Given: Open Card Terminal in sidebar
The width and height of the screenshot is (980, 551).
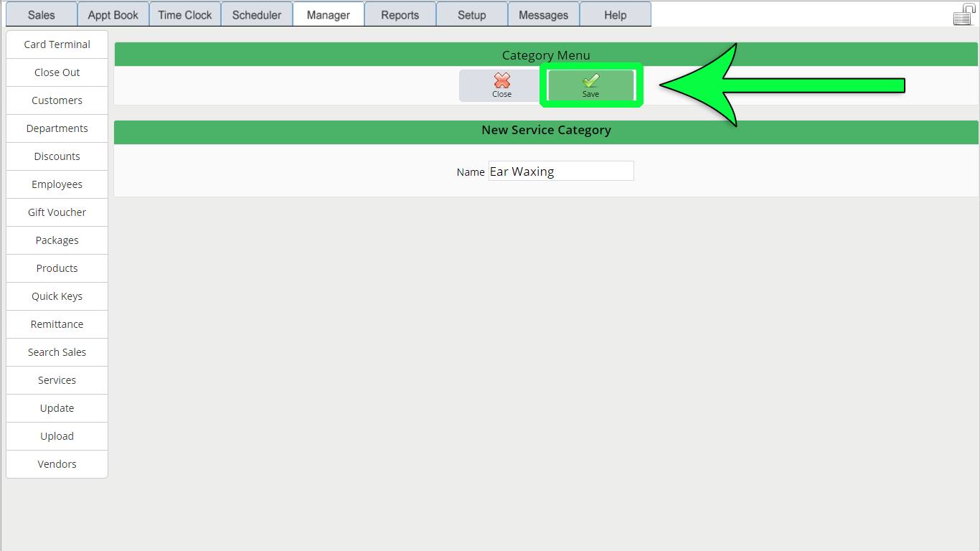Looking at the screenshot, I should click(x=57, y=44).
